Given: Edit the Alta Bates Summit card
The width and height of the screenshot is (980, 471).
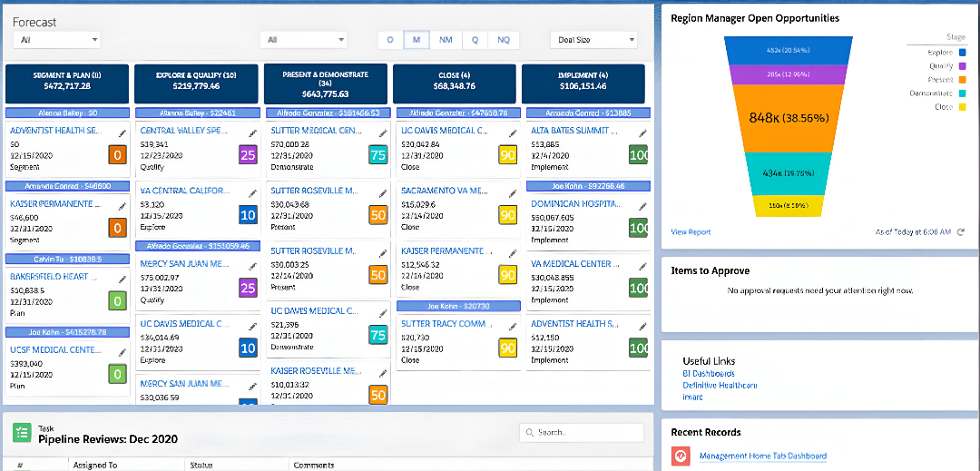Looking at the screenshot, I should [642, 133].
